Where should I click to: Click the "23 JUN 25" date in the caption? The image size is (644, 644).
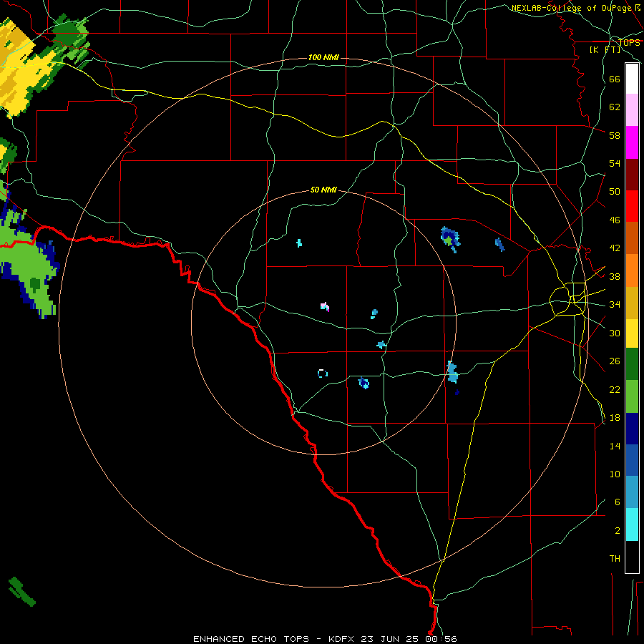point(390,639)
